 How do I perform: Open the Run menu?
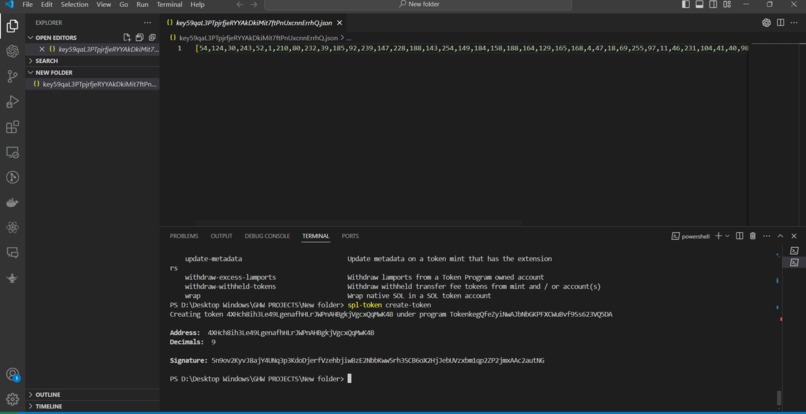(x=143, y=5)
